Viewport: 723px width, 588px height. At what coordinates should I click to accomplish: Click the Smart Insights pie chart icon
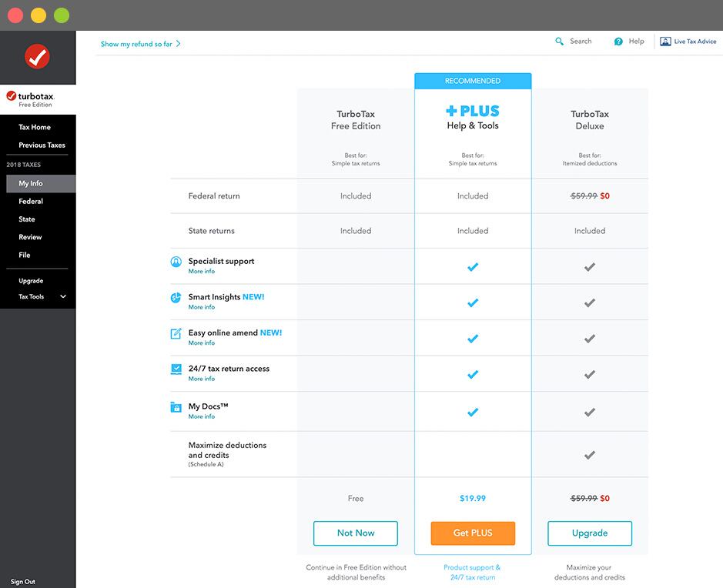[x=176, y=298]
